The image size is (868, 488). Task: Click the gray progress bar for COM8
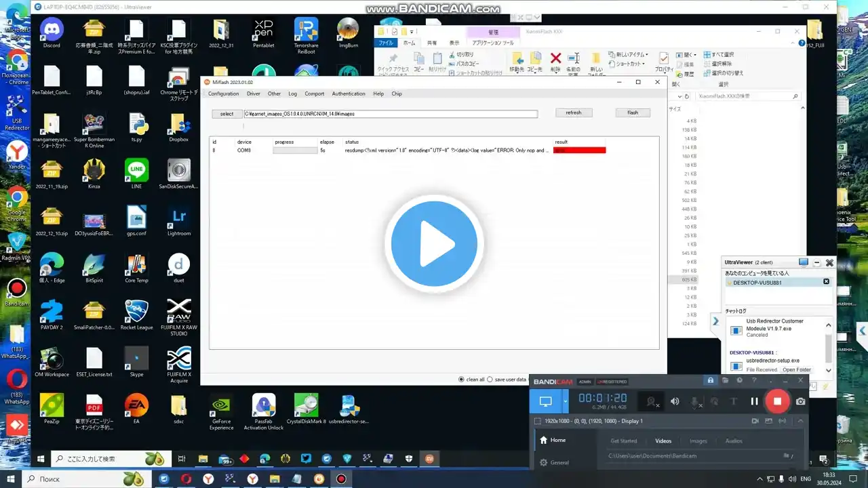tap(295, 150)
